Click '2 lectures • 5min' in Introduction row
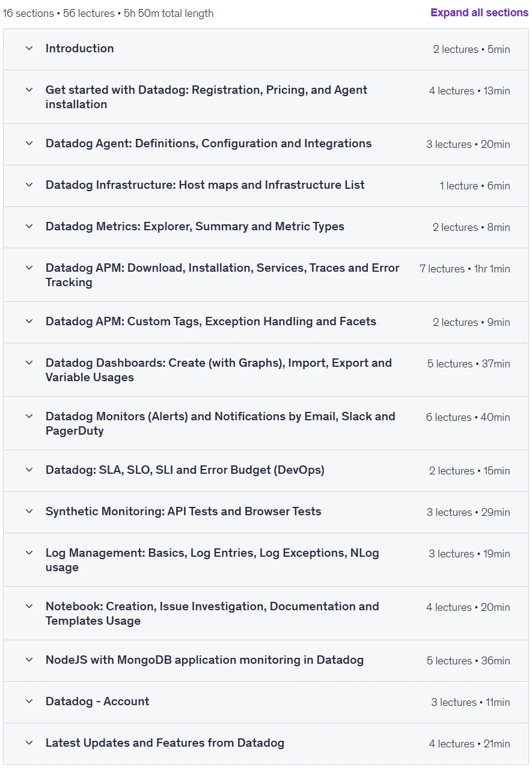 tap(471, 49)
